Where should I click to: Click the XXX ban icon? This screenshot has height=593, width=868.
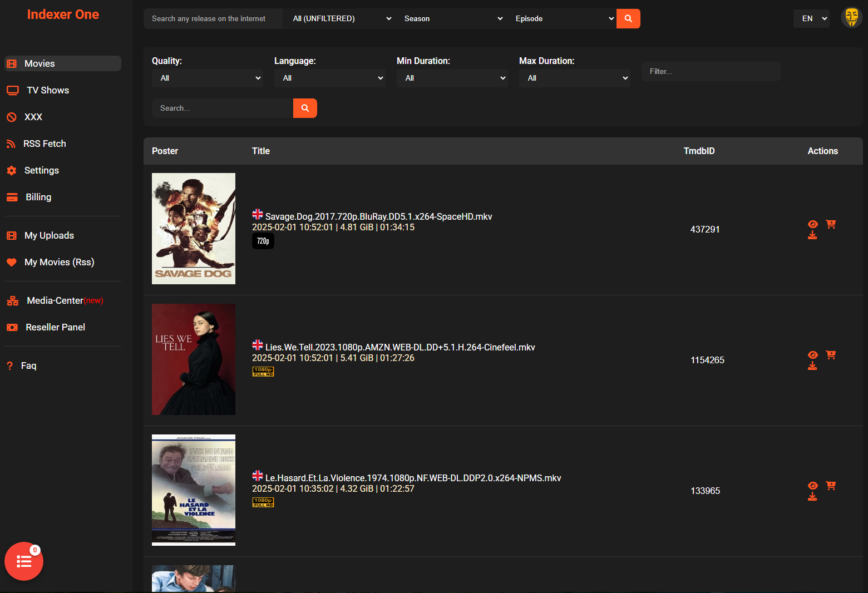12,117
